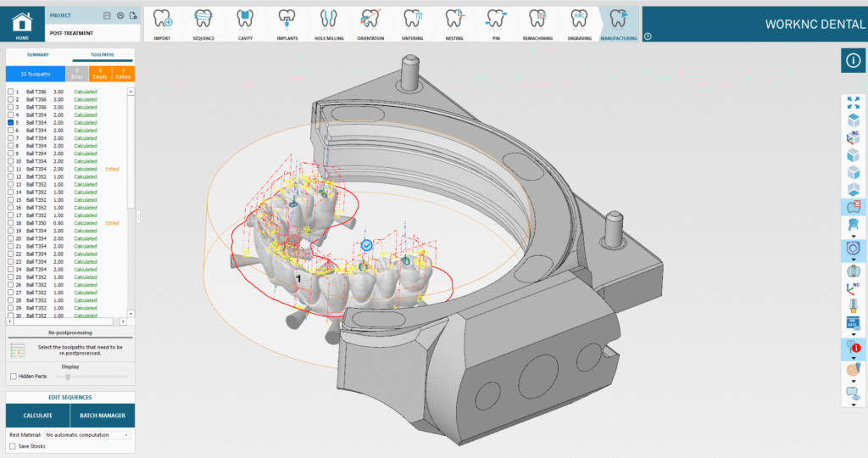The height and width of the screenshot is (458, 868).
Task: Click the Edit Sequences header
Action: click(70, 398)
